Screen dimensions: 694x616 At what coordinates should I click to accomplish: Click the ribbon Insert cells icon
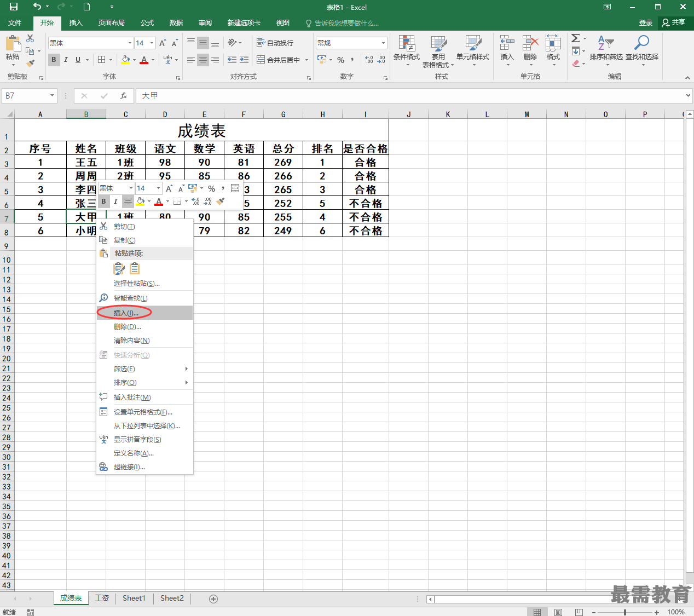tap(507, 43)
